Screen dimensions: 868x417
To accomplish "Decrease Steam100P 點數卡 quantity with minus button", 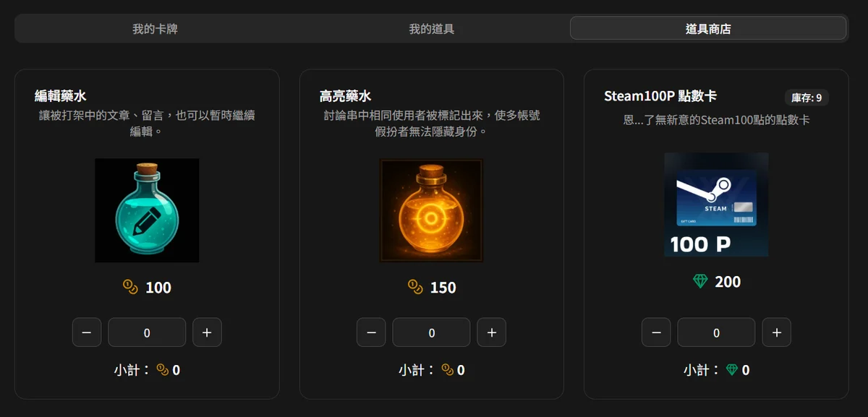I will pos(656,332).
